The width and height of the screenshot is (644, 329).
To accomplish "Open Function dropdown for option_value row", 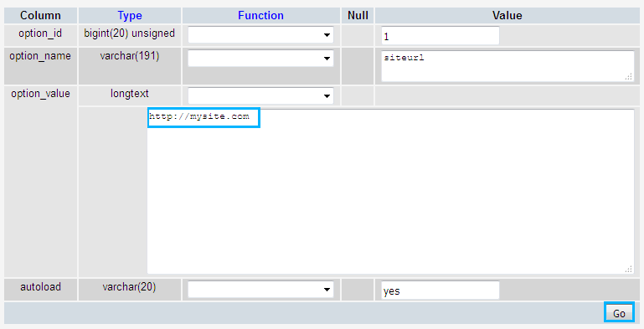I will tap(260, 95).
